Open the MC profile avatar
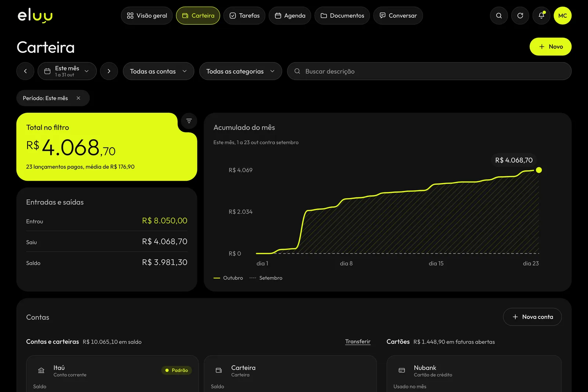The height and width of the screenshot is (392, 588). [x=563, y=15]
